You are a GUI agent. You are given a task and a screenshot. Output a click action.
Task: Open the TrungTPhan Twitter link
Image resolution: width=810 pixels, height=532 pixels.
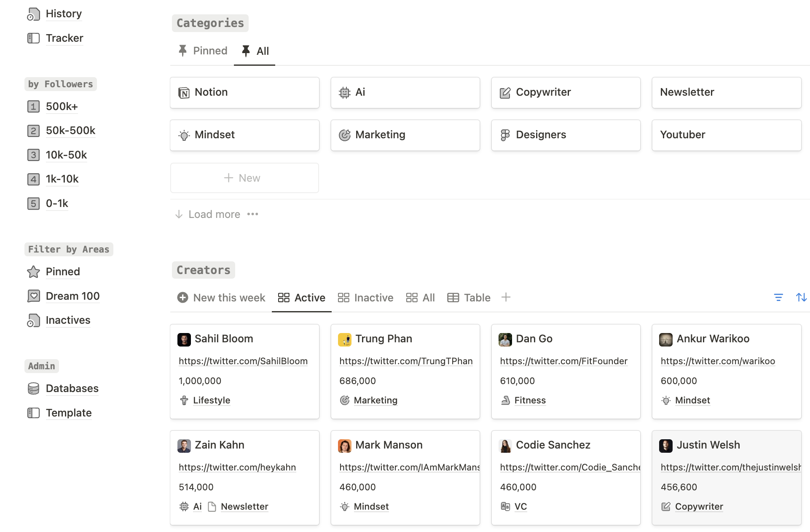406,361
